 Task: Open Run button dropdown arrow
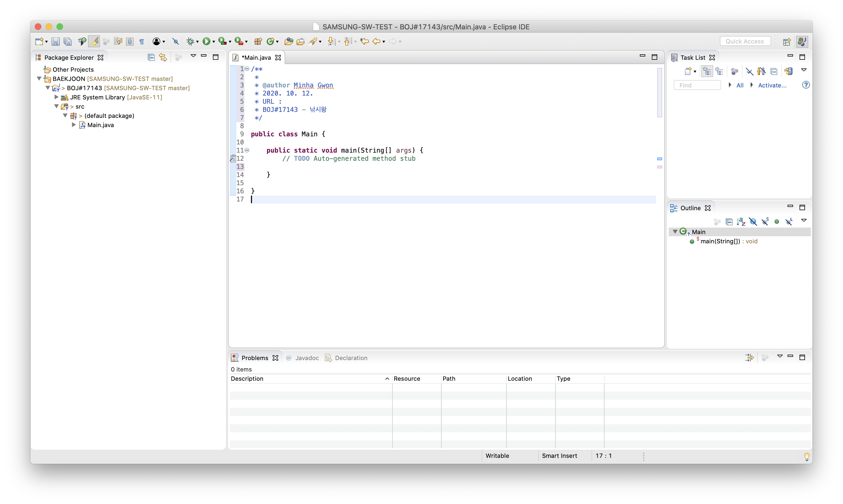point(214,42)
